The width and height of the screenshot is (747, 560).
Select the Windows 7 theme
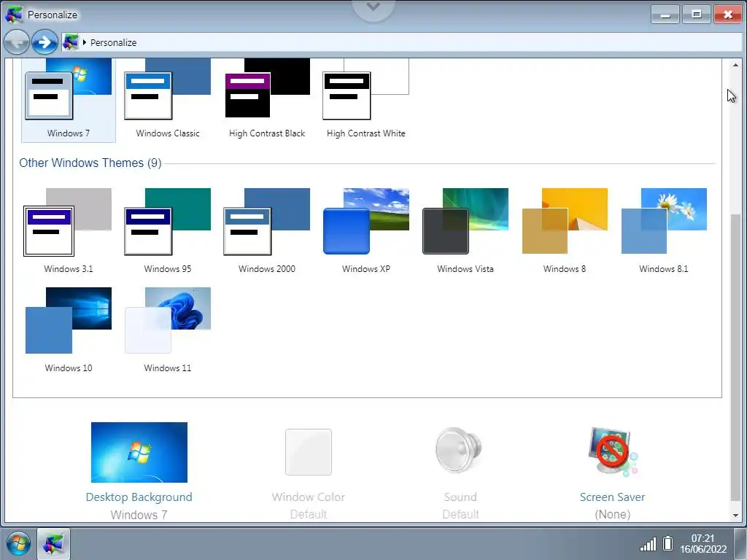coord(68,99)
